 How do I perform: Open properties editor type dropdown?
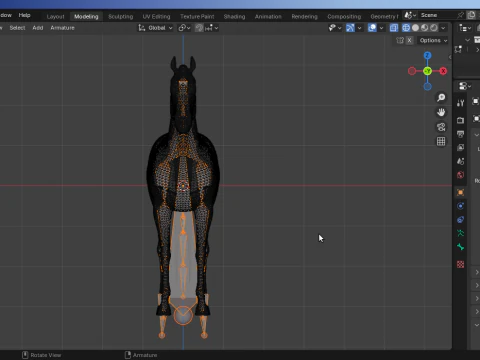click(x=465, y=86)
